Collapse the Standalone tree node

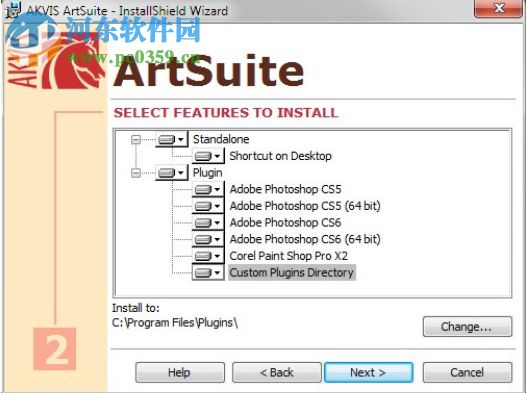coord(136,140)
